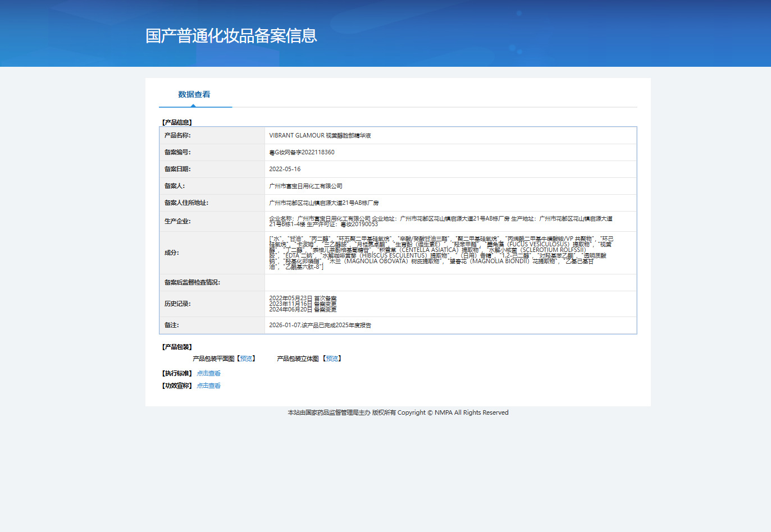Select product name VIBRANT GLAMOUR 视黄醇脸部精华液
The height and width of the screenshot is (532, 771).
[x=320, y=135]
